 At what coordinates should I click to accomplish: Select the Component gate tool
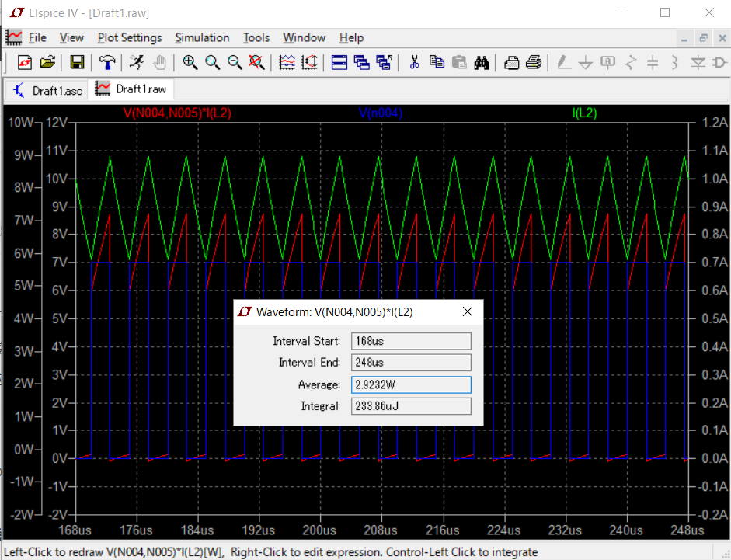coord(720,62)
